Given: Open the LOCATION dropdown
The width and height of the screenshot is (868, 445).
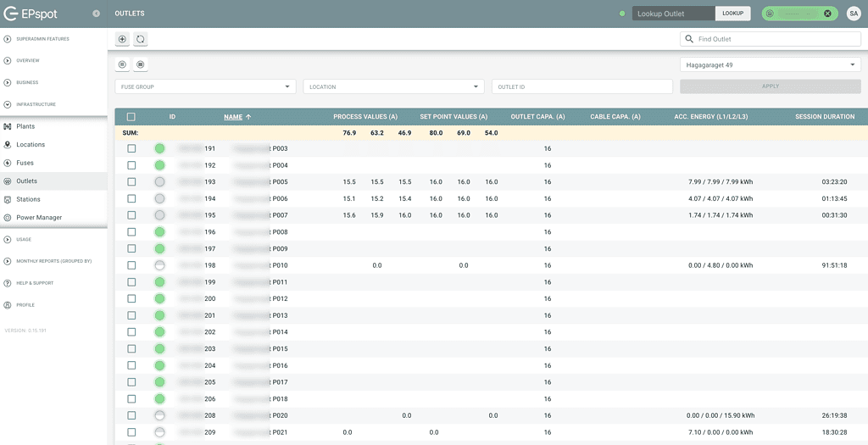Looking at the screenshot, I should pos(393,86).
